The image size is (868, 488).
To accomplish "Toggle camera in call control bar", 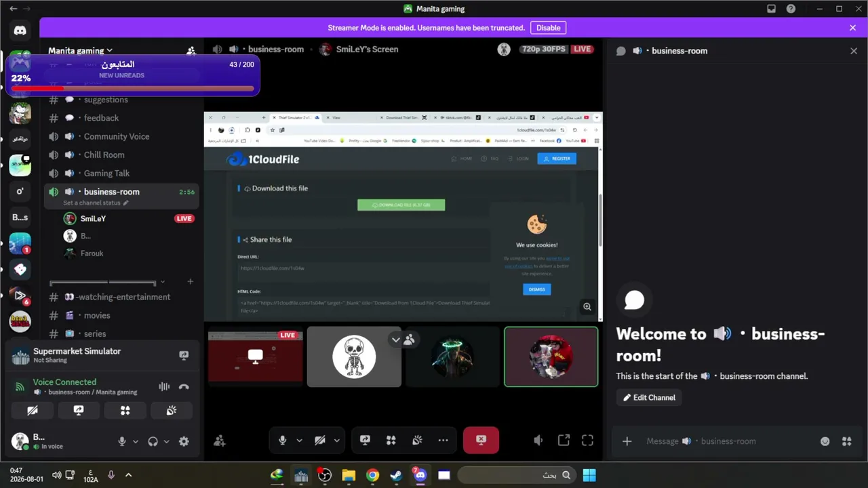I will [x=320, y=441].
